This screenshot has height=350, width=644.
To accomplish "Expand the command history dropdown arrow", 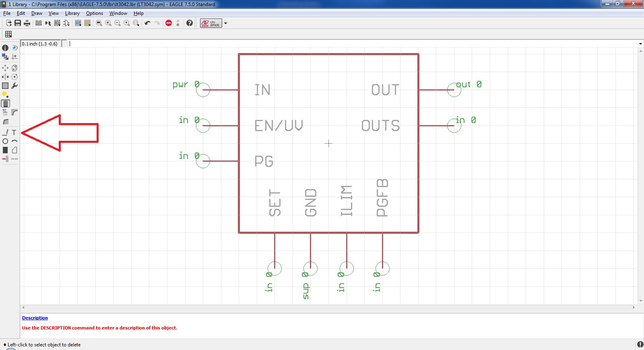I will pyautogui.click(x=640, y=43).
